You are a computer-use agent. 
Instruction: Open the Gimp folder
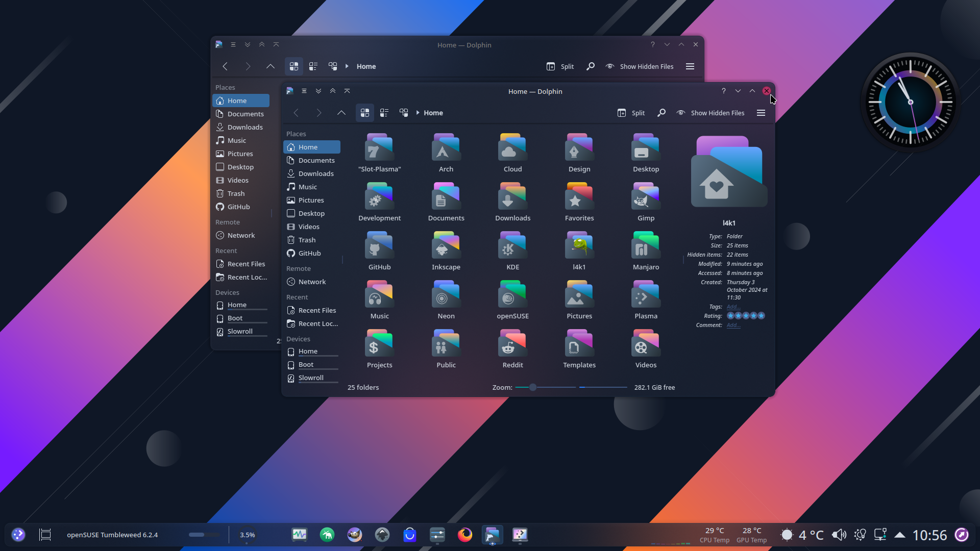click(x=646, y=202)
